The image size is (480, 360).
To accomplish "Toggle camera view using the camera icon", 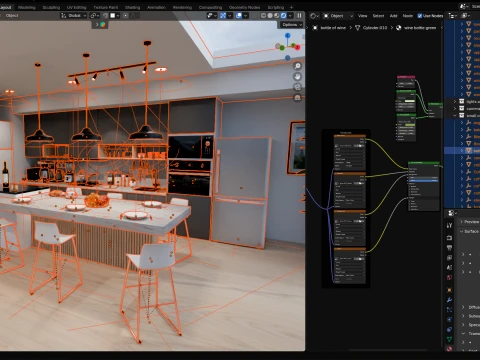I will [x=298, y=87].
